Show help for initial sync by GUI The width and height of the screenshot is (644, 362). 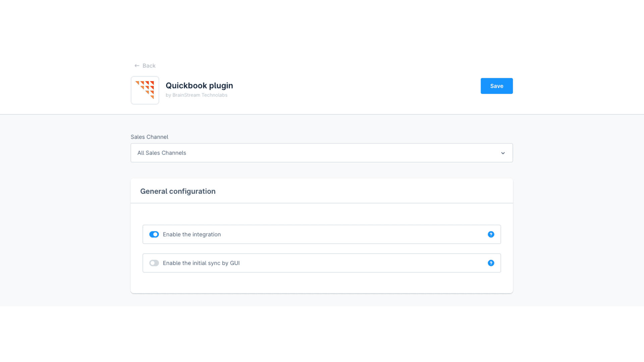click(491, 263)
